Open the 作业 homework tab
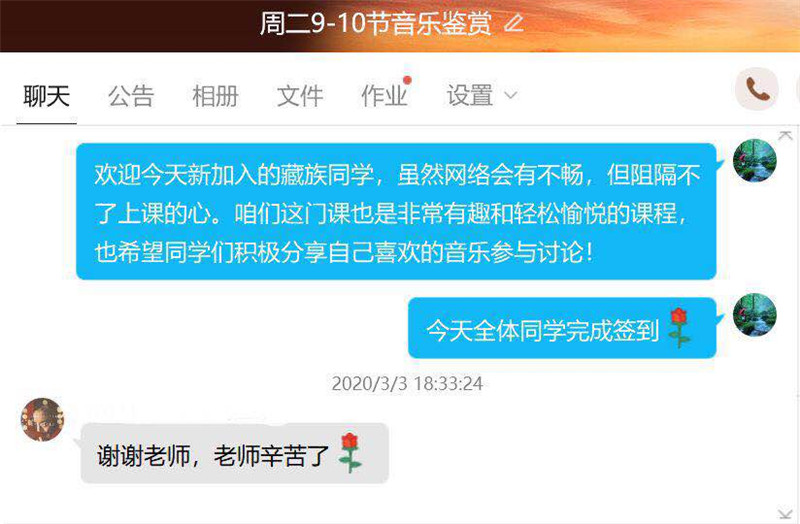The width and height of the screenshot is (800, 524). [x=384, y=96]
